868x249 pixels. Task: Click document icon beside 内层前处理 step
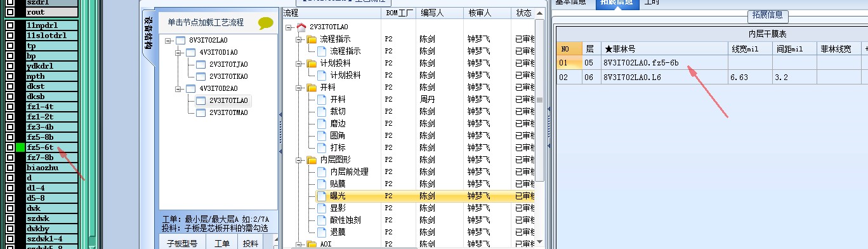tap(321, 172)
